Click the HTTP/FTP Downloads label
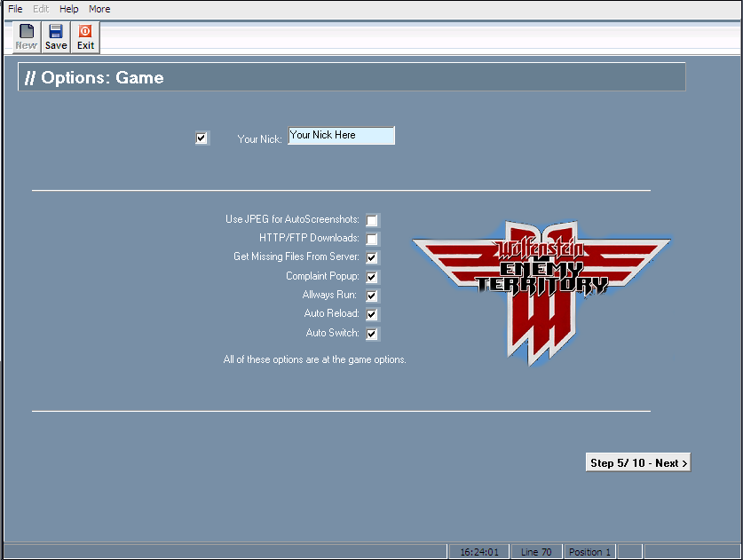743x560 pixels. [x=309, y=238]
